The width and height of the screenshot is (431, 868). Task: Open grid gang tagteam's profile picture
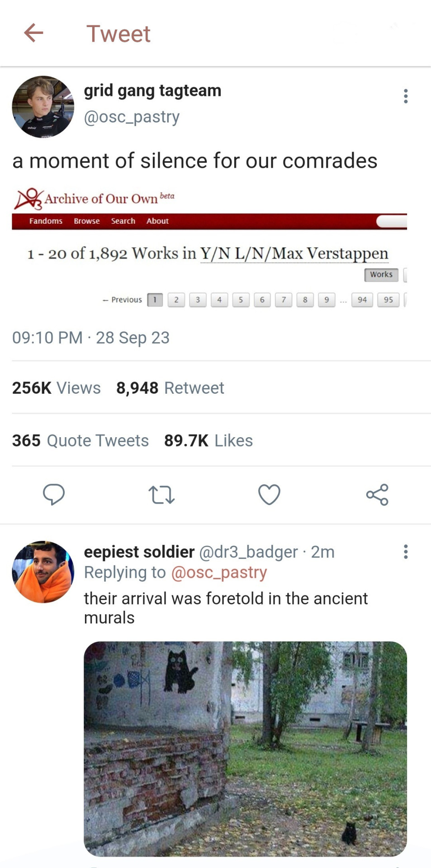pyautogui.click(x=43, y=107)
